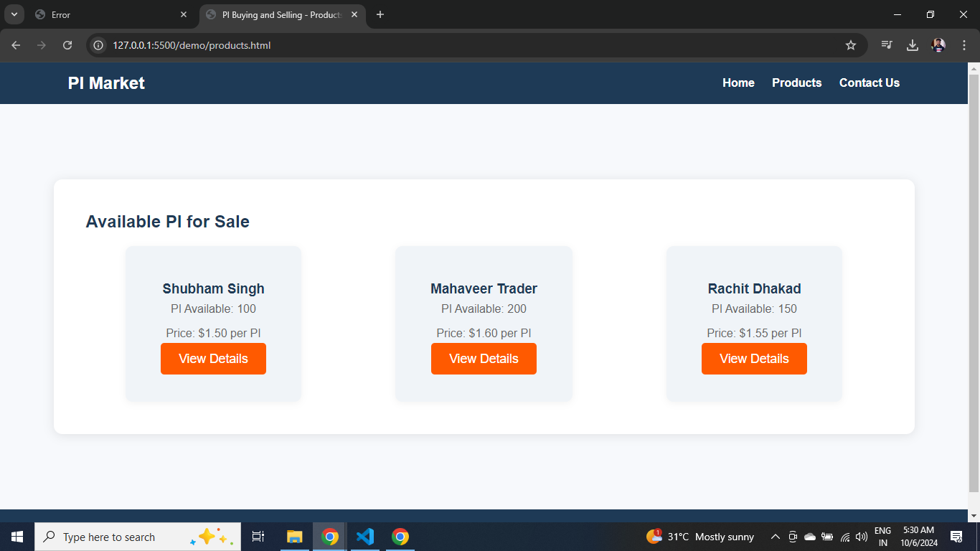Open the weather widget showing 31°C

click(699, 537)
